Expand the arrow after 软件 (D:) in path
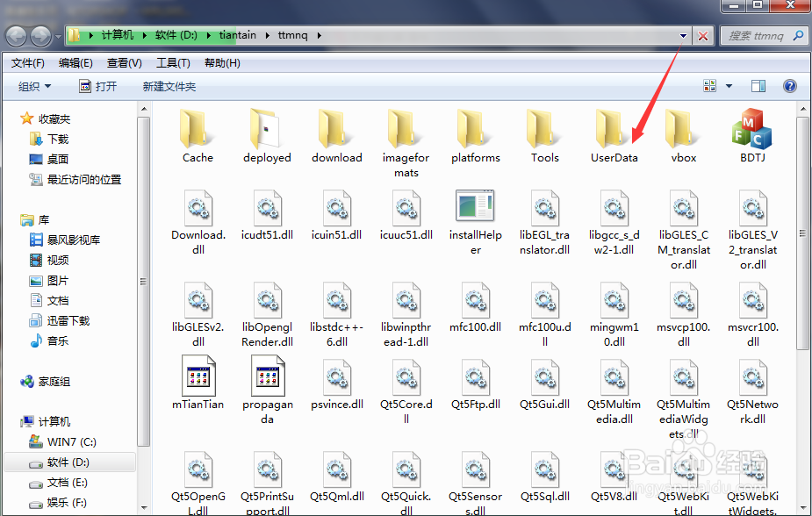Image resolution: width=812 pixels, height=516 pixels. [208, 35]
